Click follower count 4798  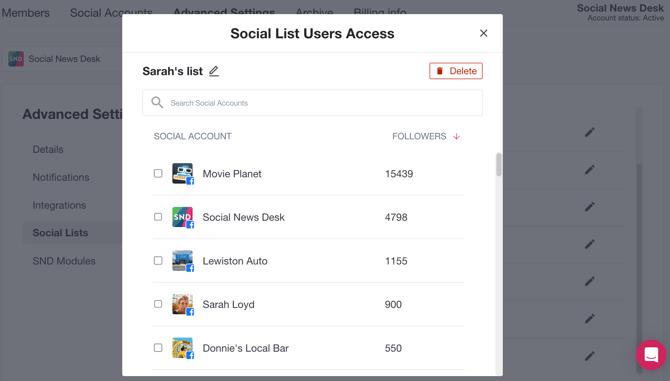pyautogui.click(x=396, y=217)
